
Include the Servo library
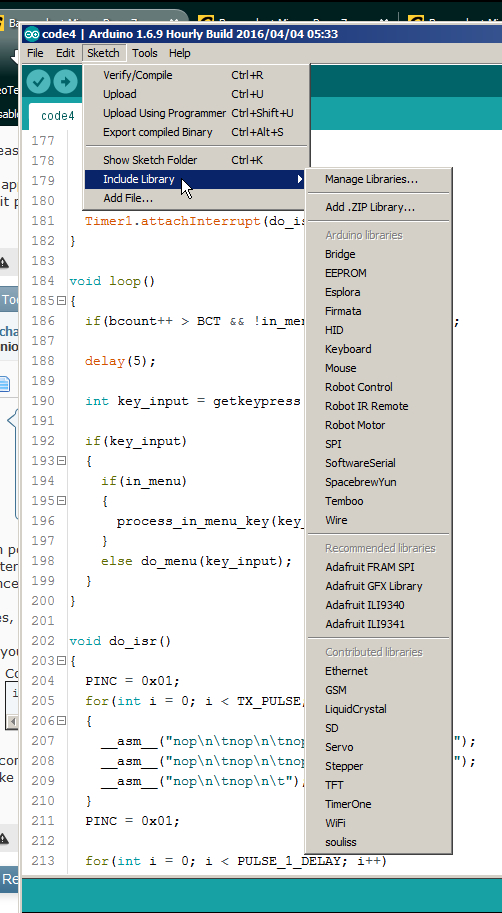[379, 747]
